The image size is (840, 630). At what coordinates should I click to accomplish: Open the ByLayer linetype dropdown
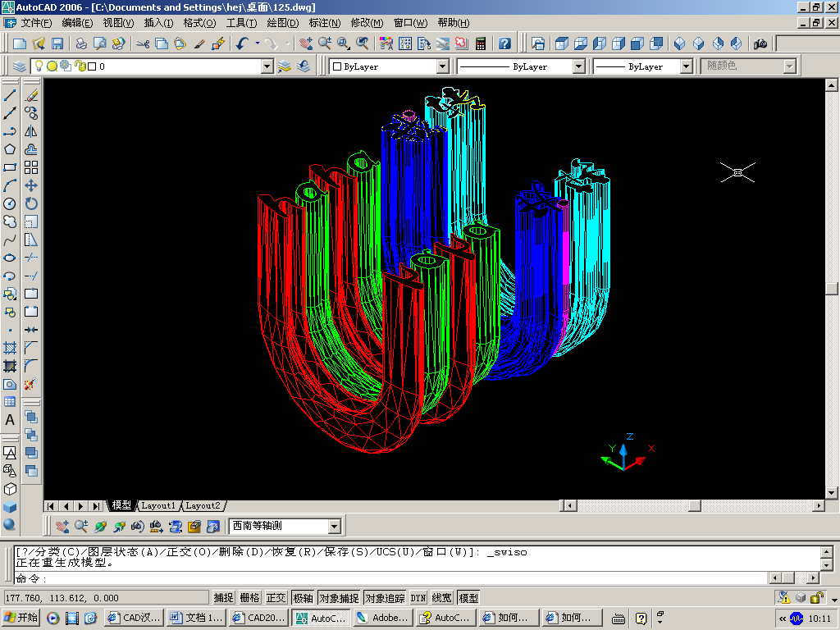click(578, 66)
